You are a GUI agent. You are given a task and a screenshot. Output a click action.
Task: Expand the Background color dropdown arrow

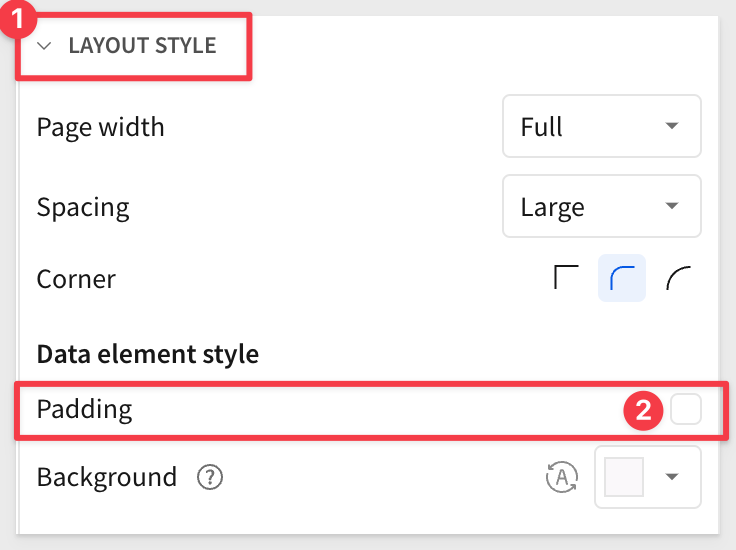(672, 477)
